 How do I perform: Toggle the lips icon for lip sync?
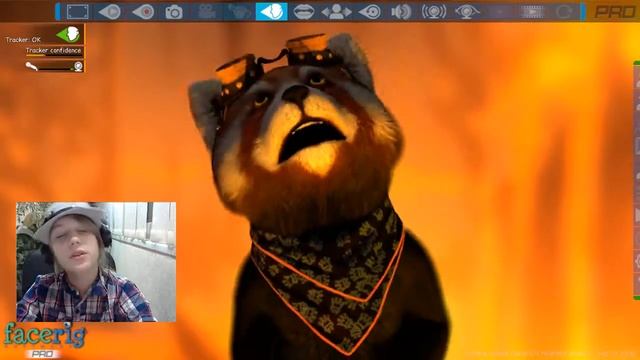[304, 12]
